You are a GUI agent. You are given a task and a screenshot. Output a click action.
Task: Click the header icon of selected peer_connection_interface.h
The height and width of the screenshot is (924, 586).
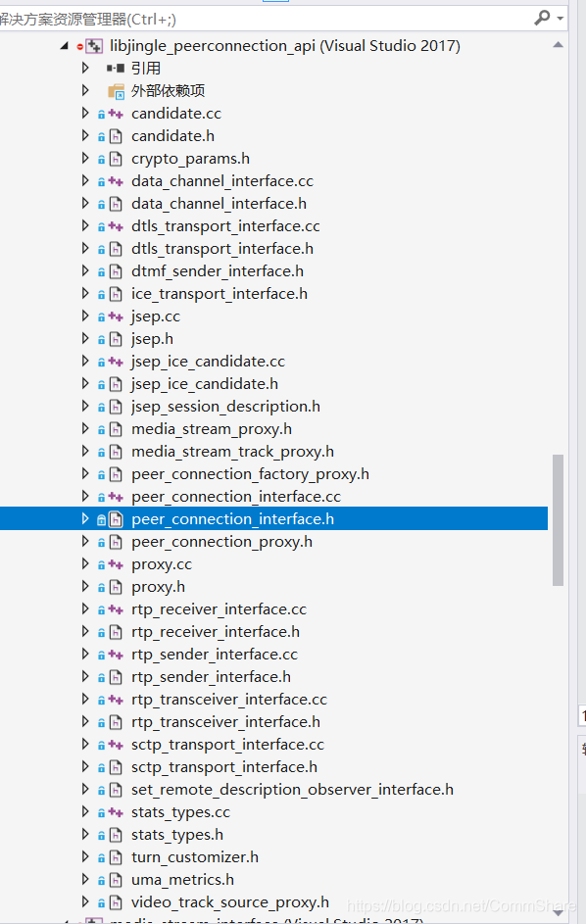(117, 519)
